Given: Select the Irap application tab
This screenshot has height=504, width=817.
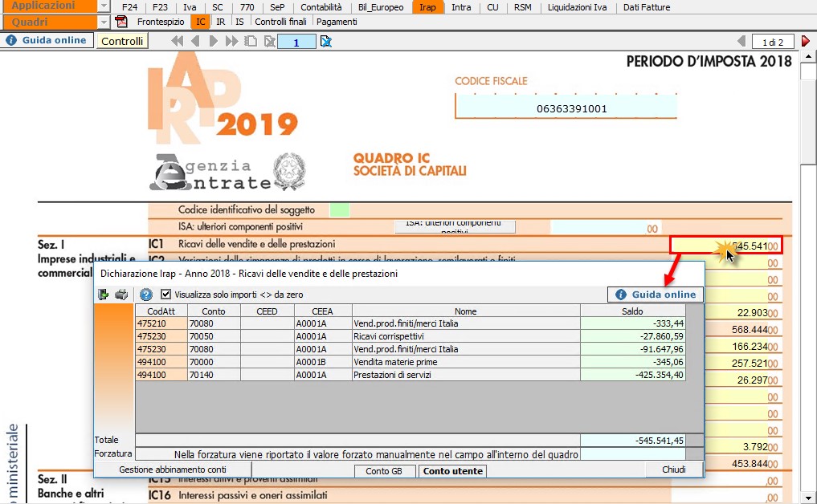Looking at the screenshot, I should [x=427, y=7].
